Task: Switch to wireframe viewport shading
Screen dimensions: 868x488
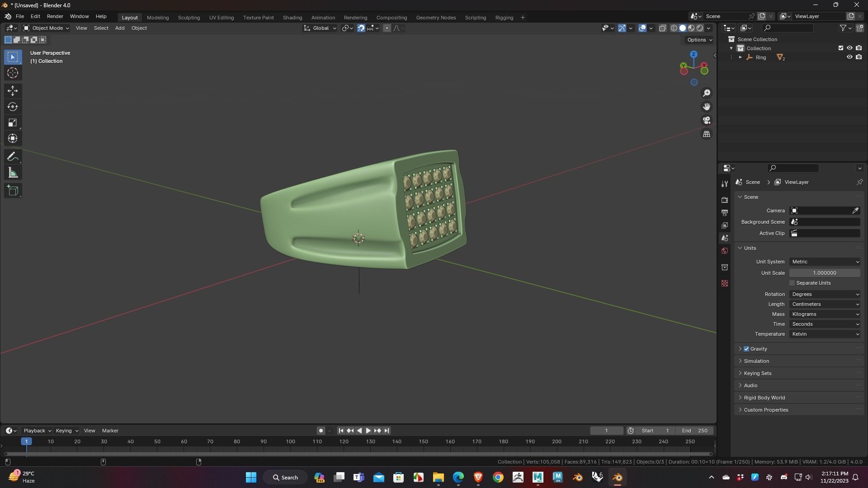Action: pos(674,28)
